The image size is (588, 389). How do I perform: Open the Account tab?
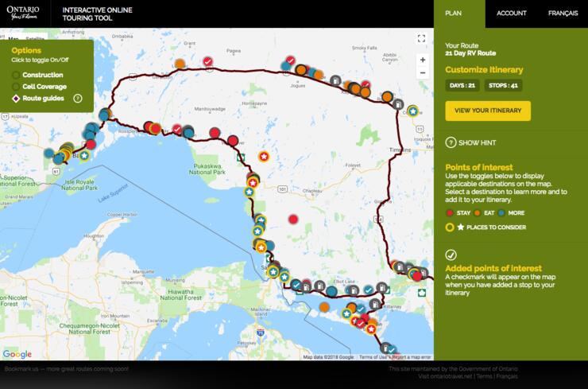pyautogui.click(x=512, y=14)
